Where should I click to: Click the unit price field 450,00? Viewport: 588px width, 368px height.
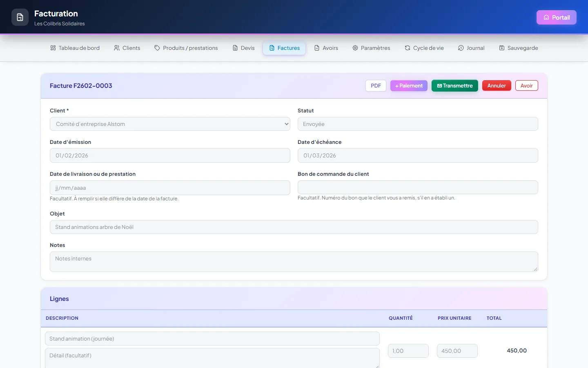pyautogui.click(x=457, y=351)
